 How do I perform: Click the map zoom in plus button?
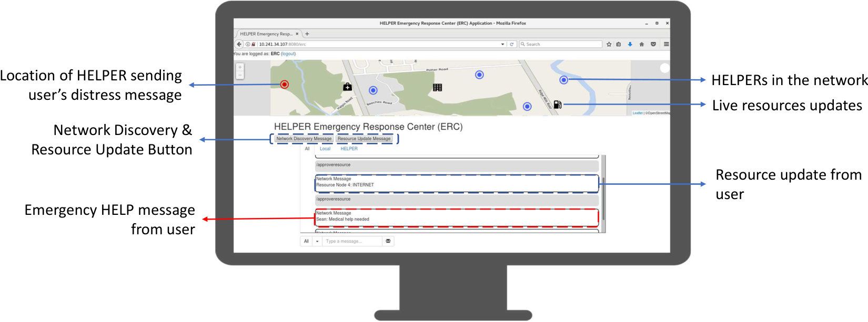pos(240,67)
